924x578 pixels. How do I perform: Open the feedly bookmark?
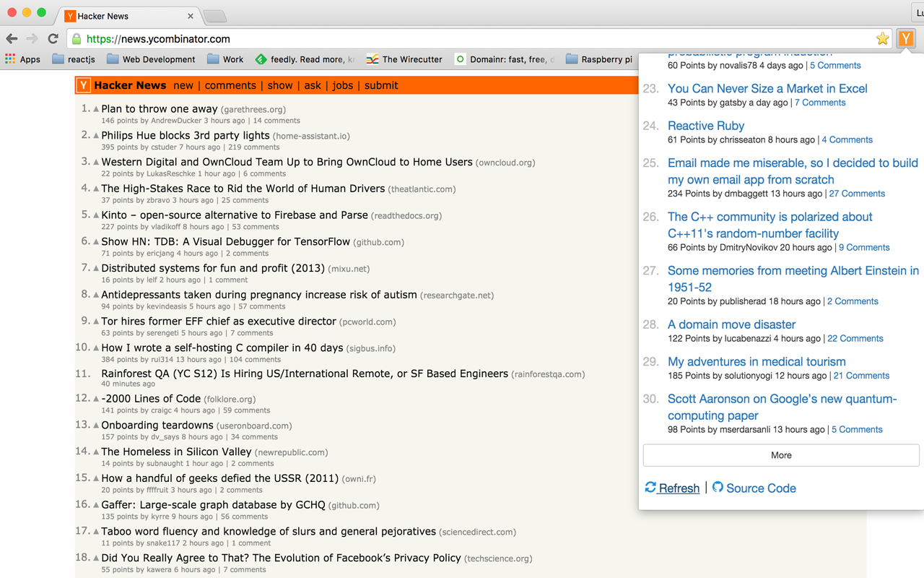pos(305,59)
